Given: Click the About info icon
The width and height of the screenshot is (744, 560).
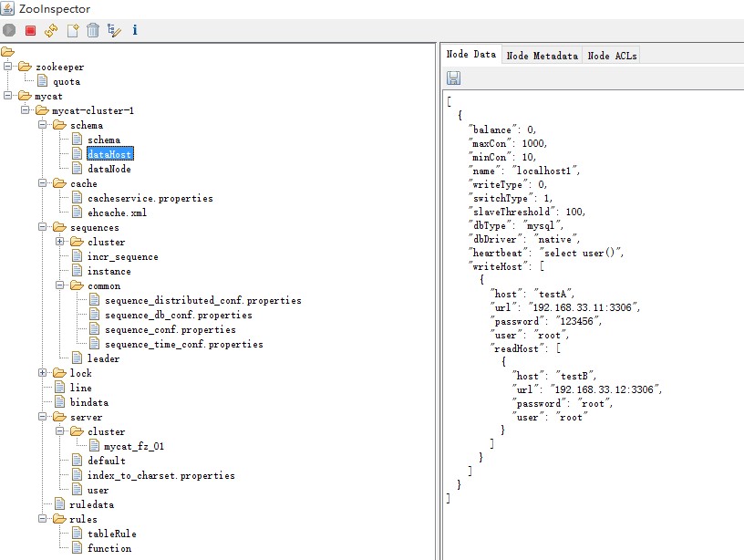Looking at the screenshot, I should (x=135, y=30).
